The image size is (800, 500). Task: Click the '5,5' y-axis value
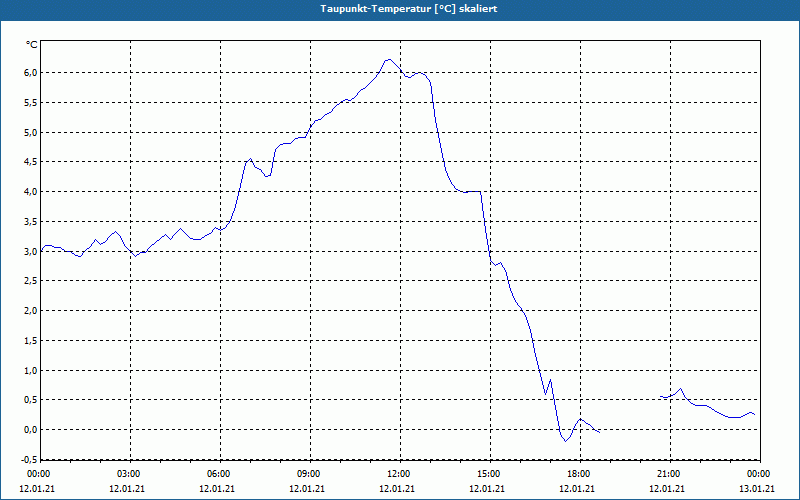31,103
